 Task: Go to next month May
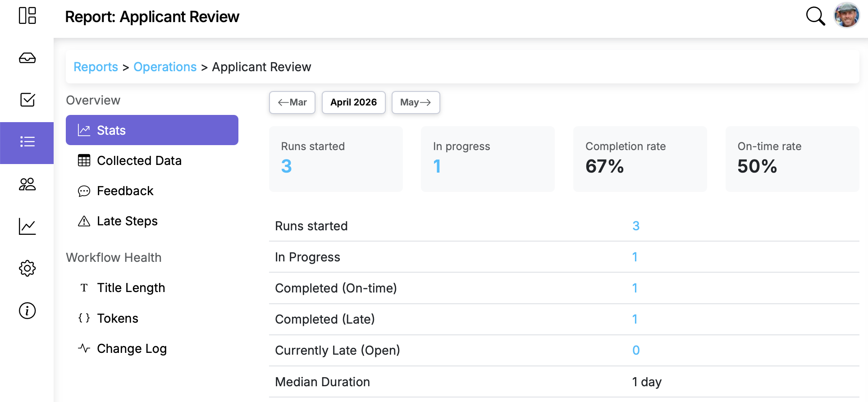[x=416, y=102]
